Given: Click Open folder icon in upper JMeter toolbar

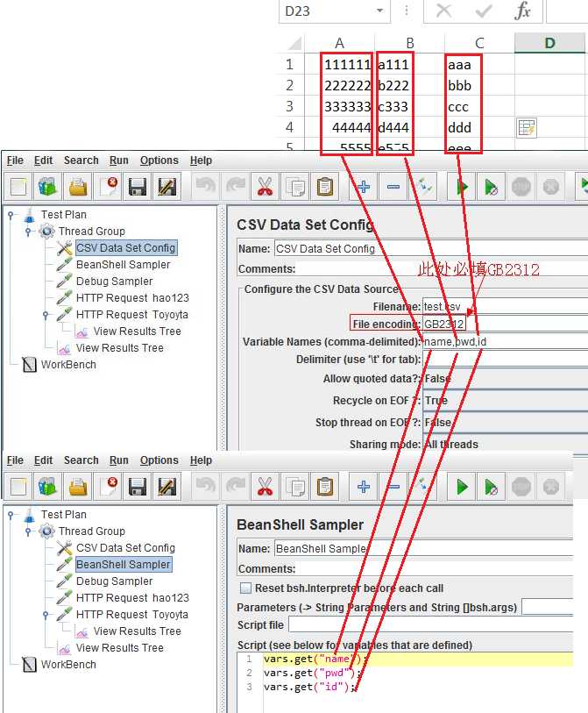Looking at the screenshot, I should [78, 187].
